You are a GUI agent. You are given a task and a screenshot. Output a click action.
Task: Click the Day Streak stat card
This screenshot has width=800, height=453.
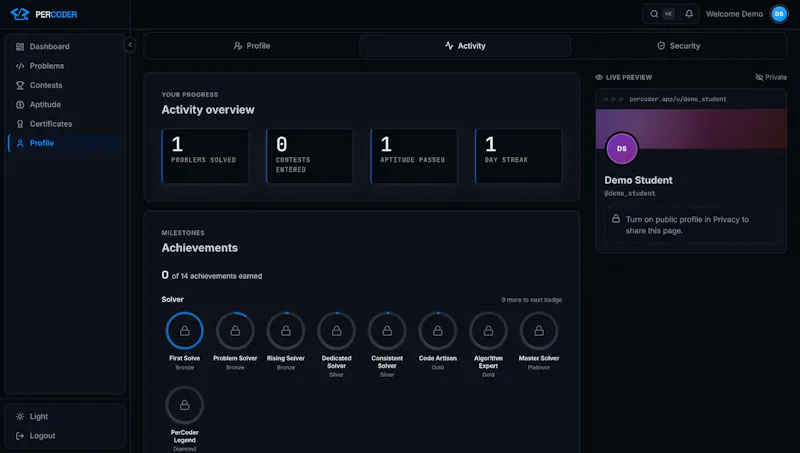pos(518,156)
